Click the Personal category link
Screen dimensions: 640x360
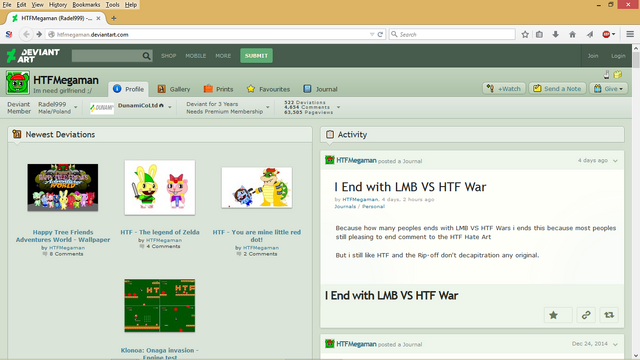pyautogui.click(x=373, y=207)
